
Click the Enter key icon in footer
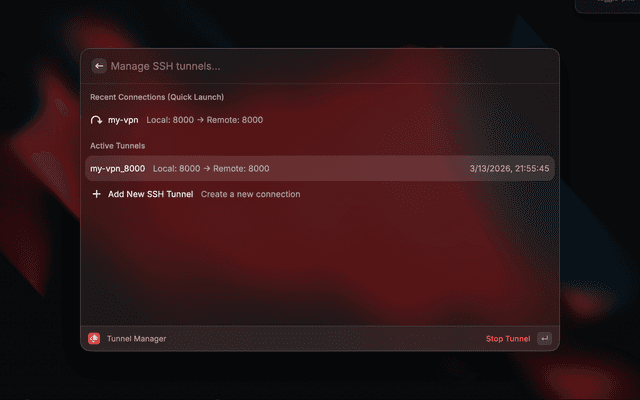click(544, 338)
